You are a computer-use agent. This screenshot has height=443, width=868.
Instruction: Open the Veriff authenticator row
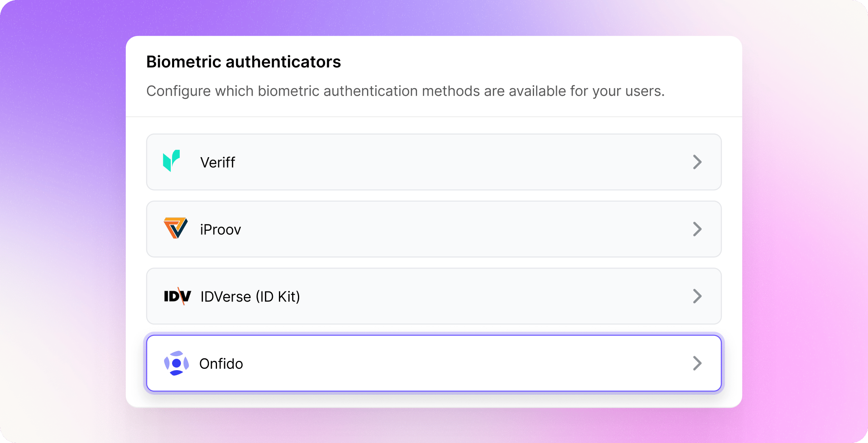tap(434, 162)
